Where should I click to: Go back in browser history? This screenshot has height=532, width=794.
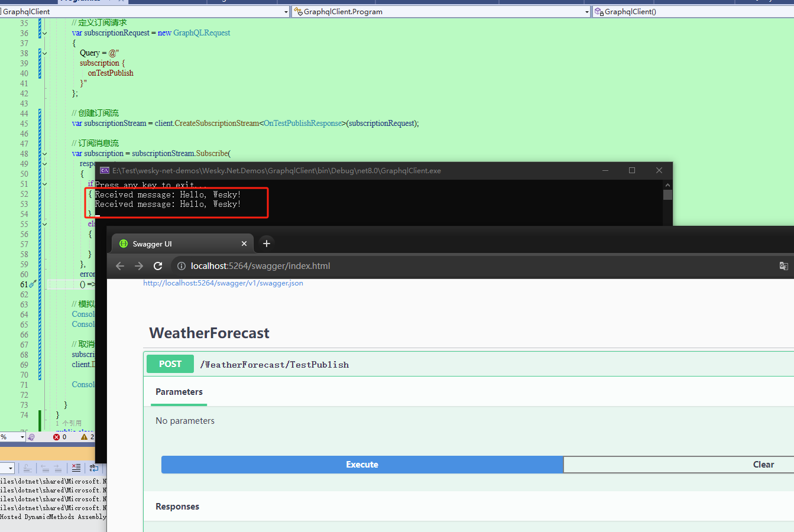tap(120, 266)
